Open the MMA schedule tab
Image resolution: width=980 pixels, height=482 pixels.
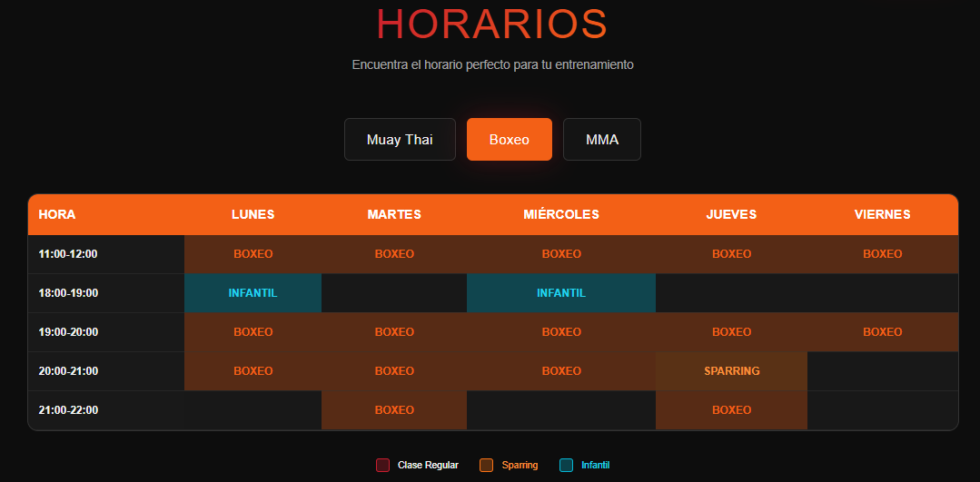(602, 139)
